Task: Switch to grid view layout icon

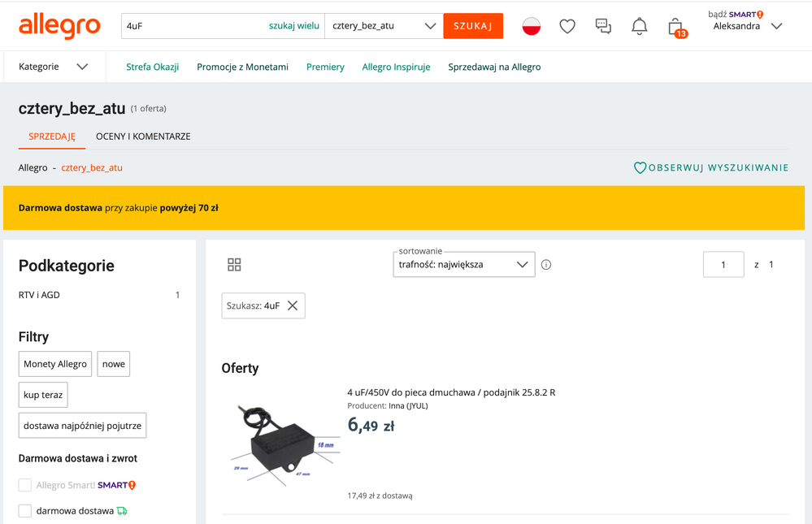Action: (234, 265)
